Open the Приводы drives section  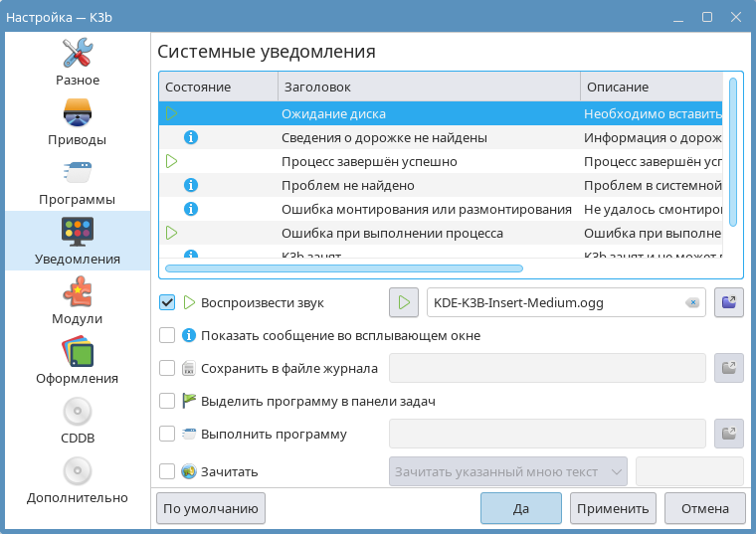[x=77, y=121]
